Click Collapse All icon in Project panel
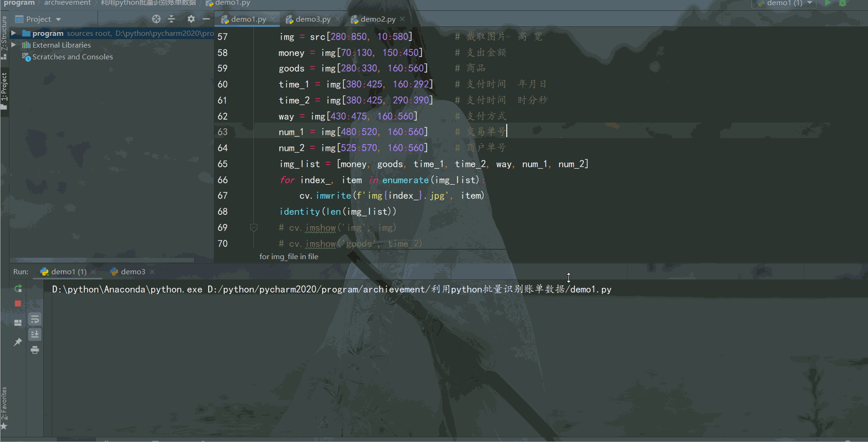This screenshot has height=442, width=868. tap(171, 19)
